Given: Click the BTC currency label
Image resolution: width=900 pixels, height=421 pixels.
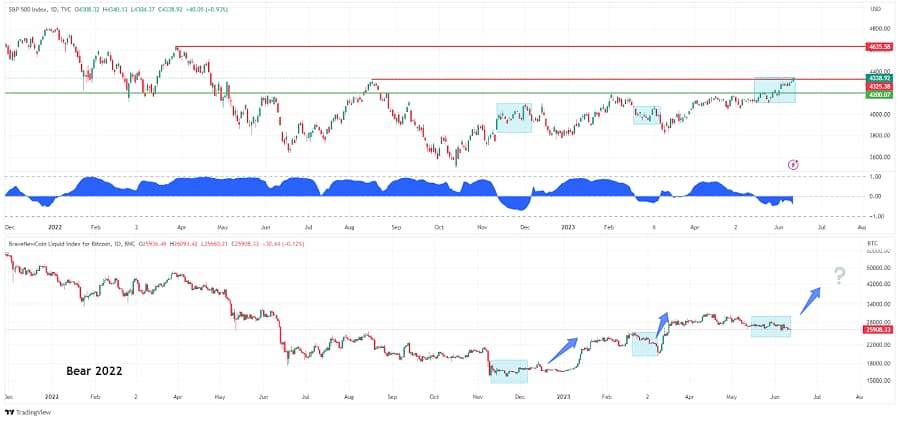Looking at the screenshot, I should [875, 244].
